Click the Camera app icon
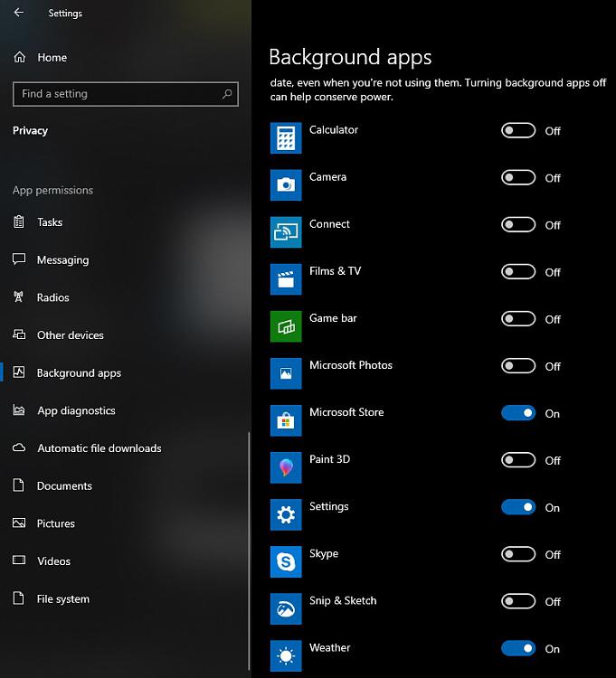The image size is (616, 678). pos(286,185)
